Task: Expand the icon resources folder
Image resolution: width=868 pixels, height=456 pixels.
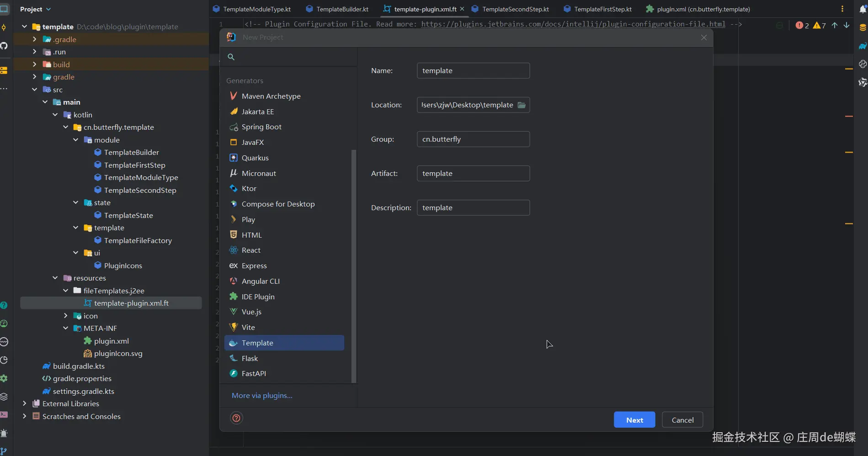Action: tap(65, 316)
